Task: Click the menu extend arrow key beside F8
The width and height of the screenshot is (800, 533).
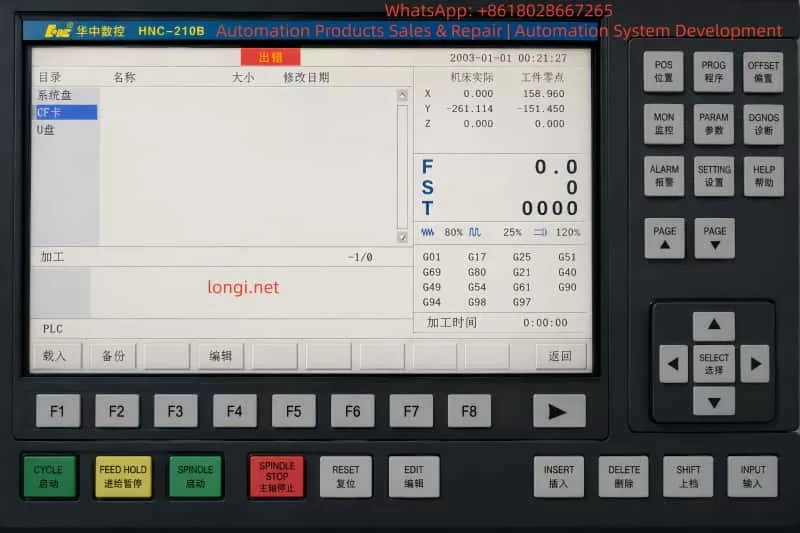Action: 559,411
